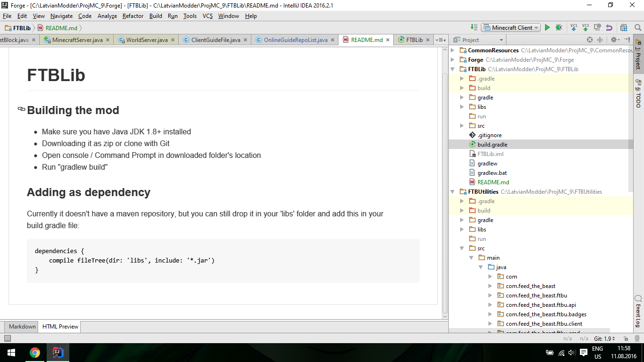Click the VCS Commit Changes icon
644x362 pixels.
point(586,28)
